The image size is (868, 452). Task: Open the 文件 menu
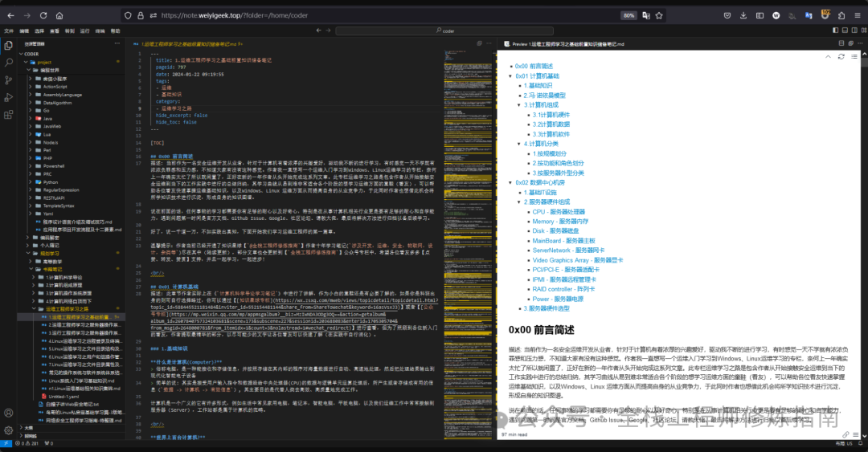point(9,31)
